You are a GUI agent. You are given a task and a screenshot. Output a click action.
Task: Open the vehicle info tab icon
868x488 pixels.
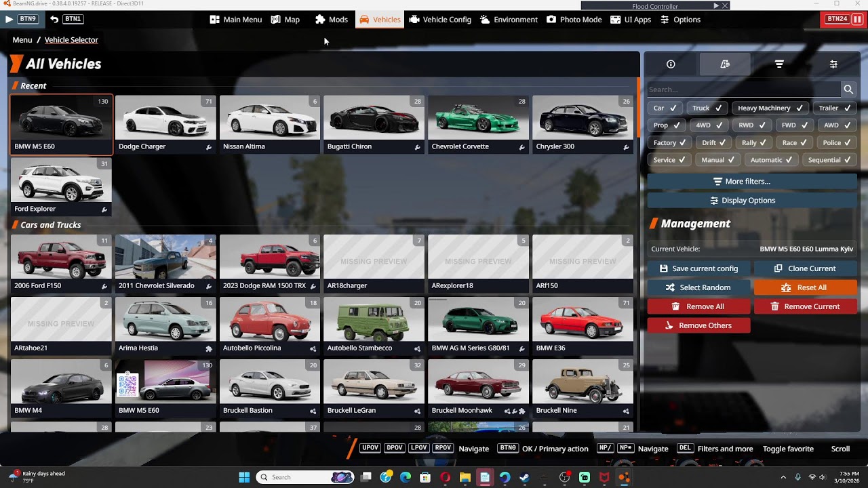(671, 64)
